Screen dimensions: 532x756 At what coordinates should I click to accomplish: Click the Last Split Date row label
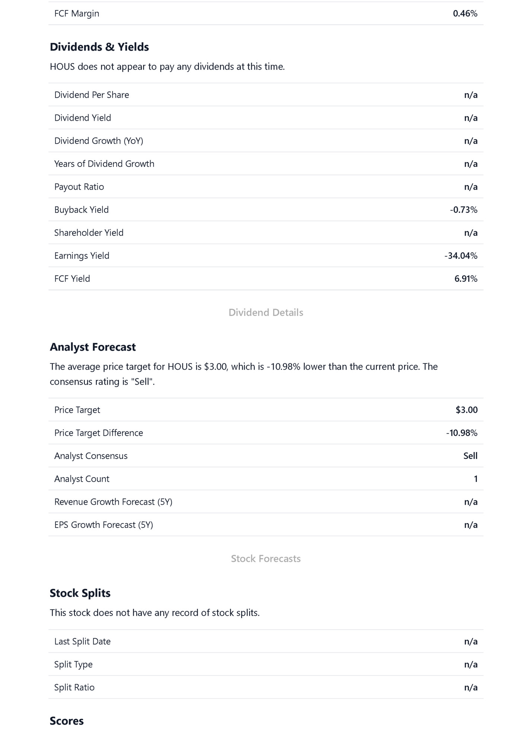coord(82,642)
